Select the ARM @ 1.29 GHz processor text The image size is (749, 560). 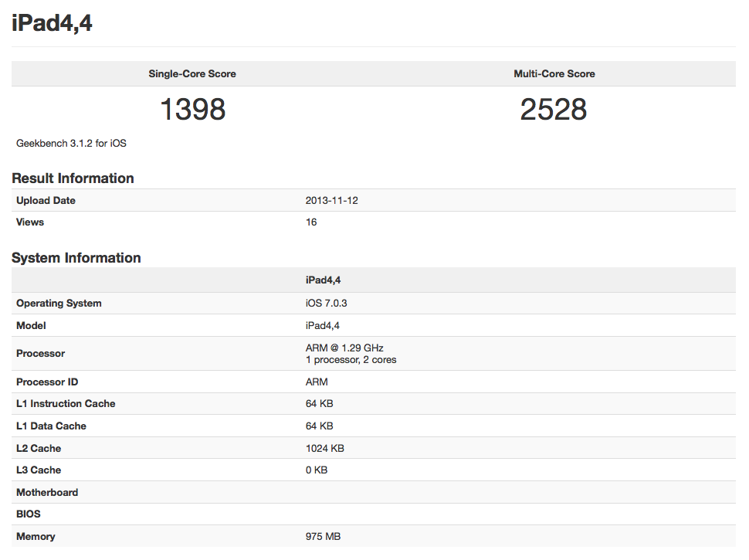coord(344,348)
